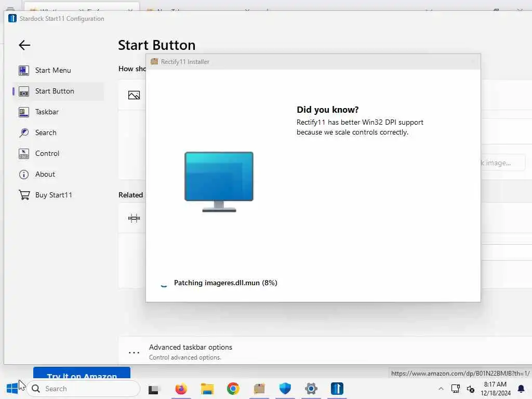Open Taskbar settings section
The height and width of the screenshot is (399, 532).
pos(58,112)
